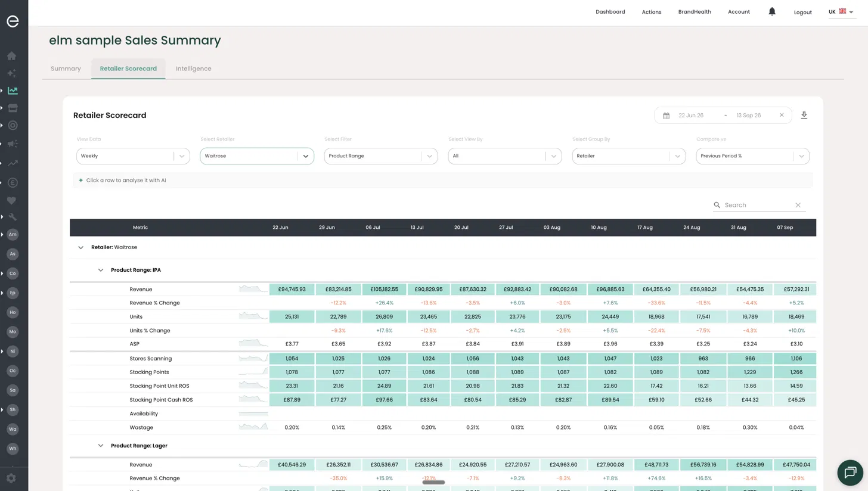Screen dimensions: 868x491
Task: Clear the search field
Action: [798, 205]
